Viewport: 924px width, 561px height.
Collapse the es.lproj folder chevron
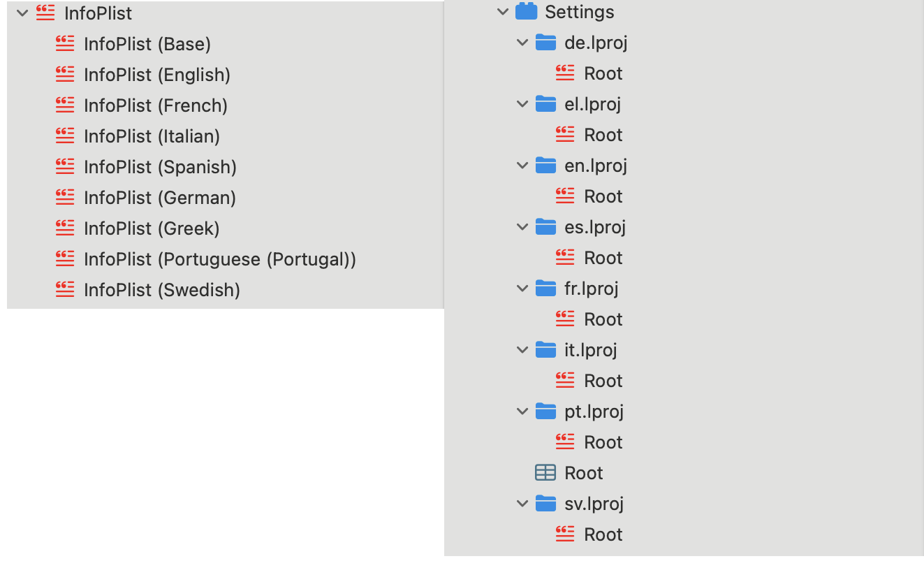522,227
